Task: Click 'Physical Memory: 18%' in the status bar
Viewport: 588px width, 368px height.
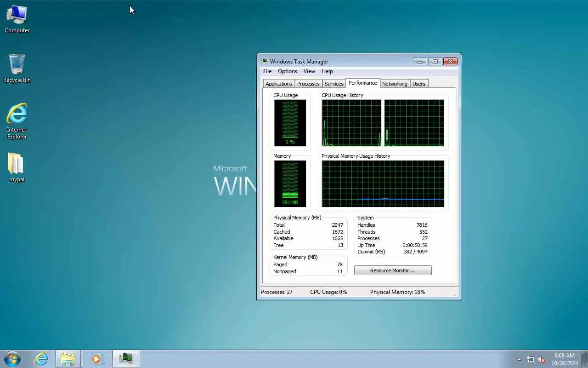Action: 397,292
